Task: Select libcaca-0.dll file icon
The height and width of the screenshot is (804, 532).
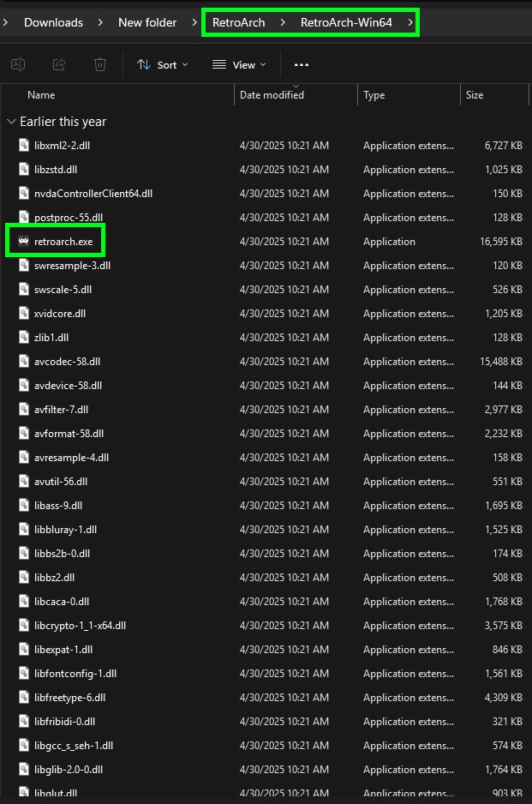Action: coord(24,601)
